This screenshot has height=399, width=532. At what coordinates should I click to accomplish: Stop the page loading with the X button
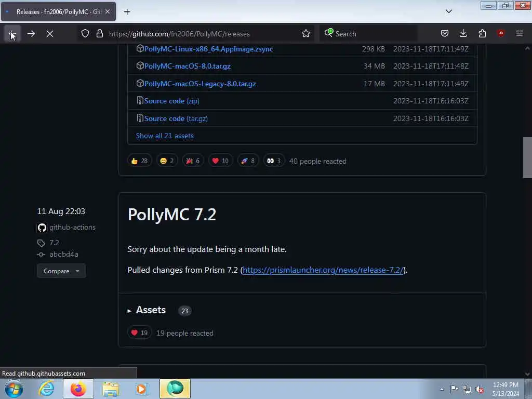click(x=50, y=34)
